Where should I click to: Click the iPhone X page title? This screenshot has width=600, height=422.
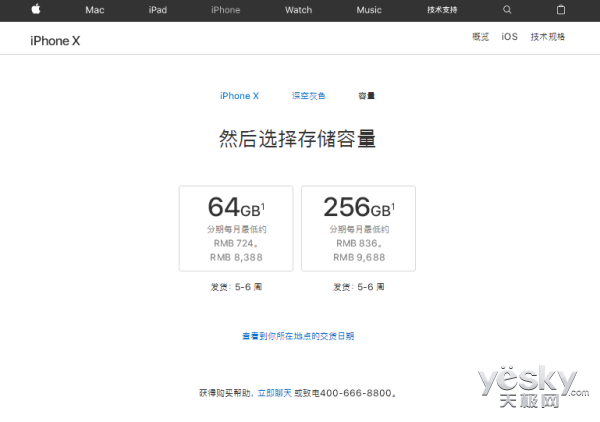click(x=55, y=41)
